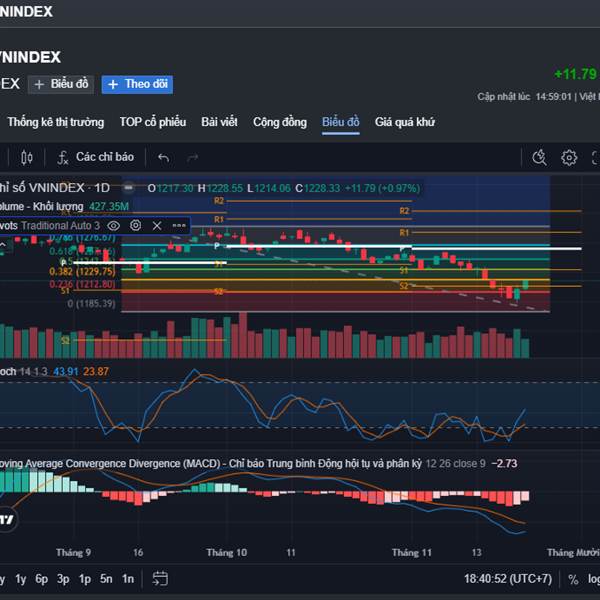Select the Chỉ số VNINDEX · 1D legend title

tap(55, 188)
